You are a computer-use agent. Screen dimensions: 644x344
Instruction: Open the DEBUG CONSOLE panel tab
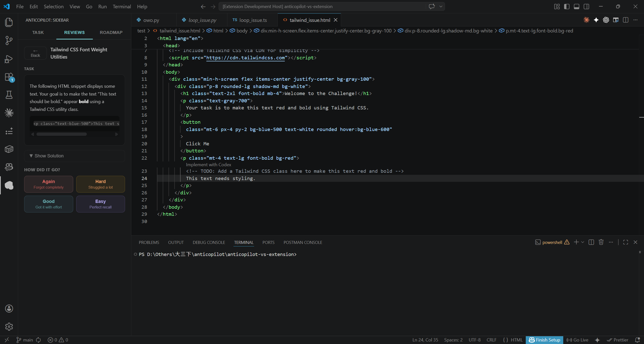pyautogui.click(x=209, y=242)
